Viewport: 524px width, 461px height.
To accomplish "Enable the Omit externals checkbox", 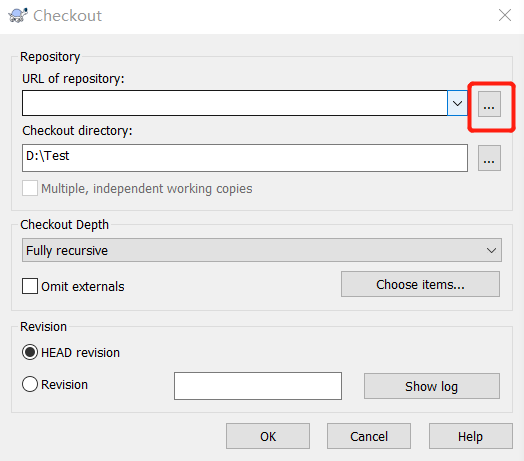I will pyautogui.click(x=30, y=286).
